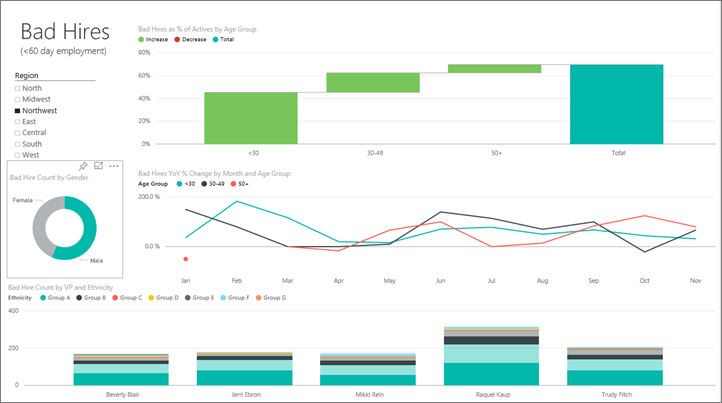The width and height of the screenshot is (722, 403).
Task: Select the <30 age group legend dot
Action: 179,184
